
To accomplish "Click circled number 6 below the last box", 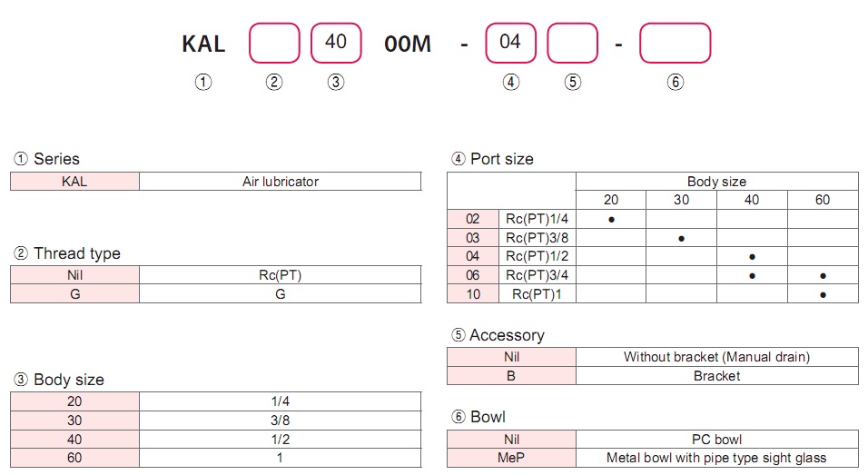I will (x=675, y=82).
